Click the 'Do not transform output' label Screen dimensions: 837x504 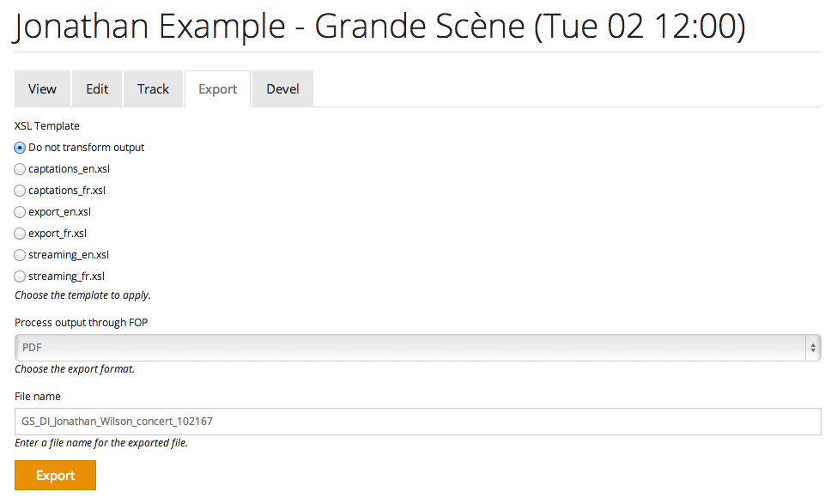tap(86, 148)
